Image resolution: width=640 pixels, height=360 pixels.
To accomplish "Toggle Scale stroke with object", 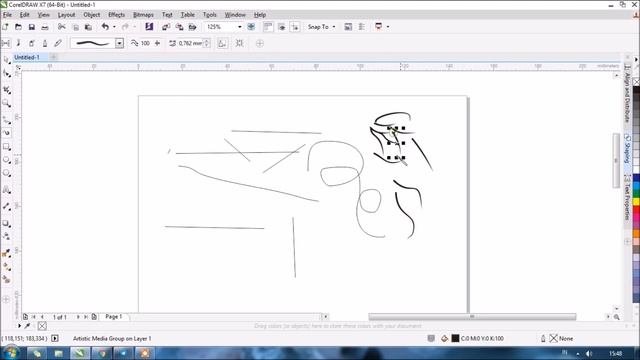I will click(222, 43).
